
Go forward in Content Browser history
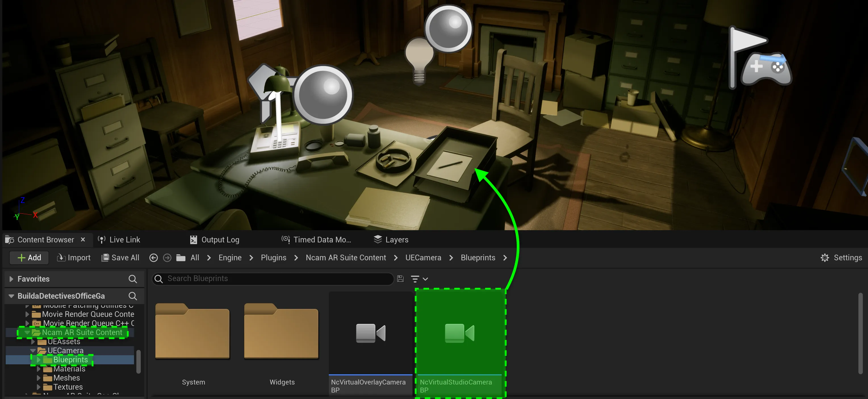(x=167, y=258)
